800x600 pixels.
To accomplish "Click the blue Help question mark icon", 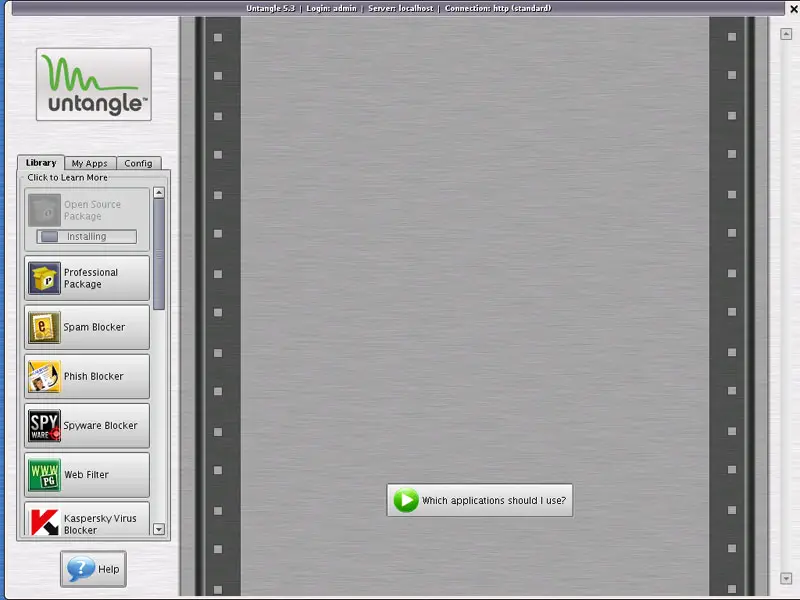I will (x=81, y=568).
